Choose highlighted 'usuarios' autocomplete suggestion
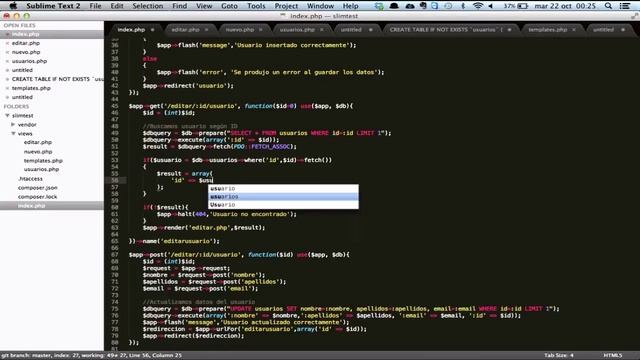Image resolution: width=640 pixels, height=360 pixels. 283,196
